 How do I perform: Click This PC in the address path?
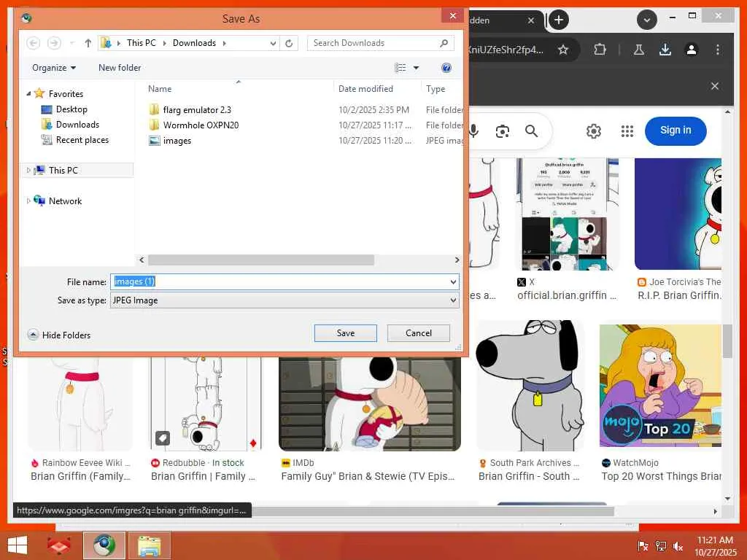[141, 43]
